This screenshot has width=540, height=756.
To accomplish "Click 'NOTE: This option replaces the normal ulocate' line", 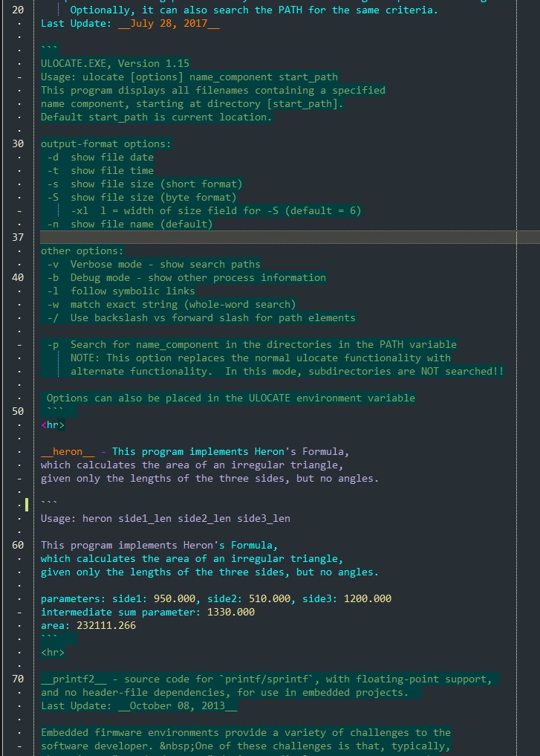I will 261,358.
